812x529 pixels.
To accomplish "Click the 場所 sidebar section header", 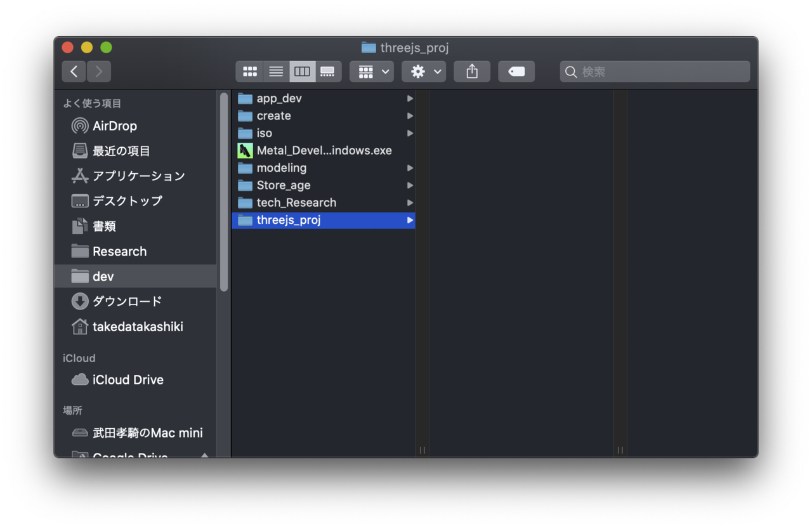I will [72, 410].
